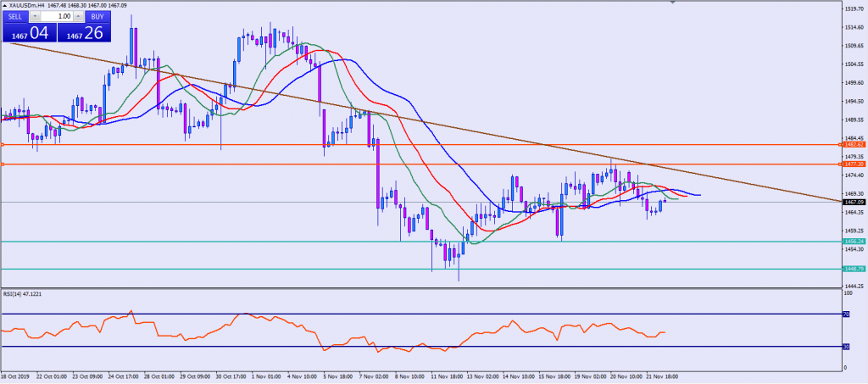The width and height of the screenshot is (868, 384).
Task: Click the current price 1467.09 label
Action: pos(854,202)
